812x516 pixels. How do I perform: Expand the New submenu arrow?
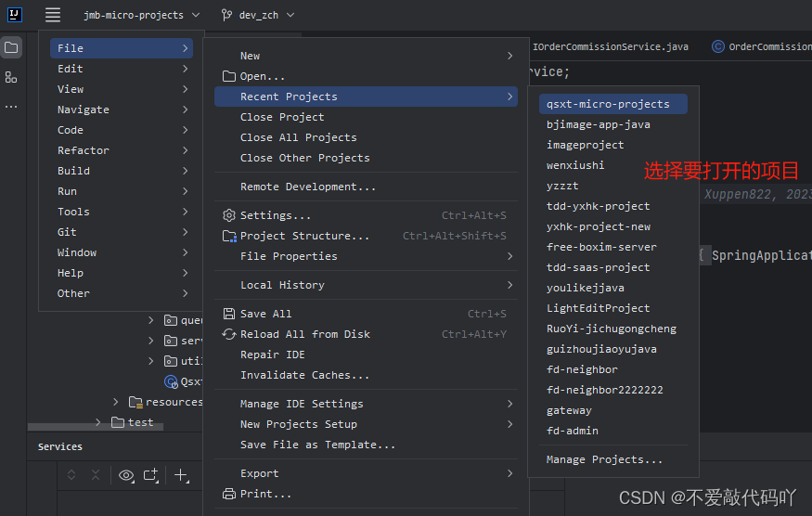click(510, 56)
